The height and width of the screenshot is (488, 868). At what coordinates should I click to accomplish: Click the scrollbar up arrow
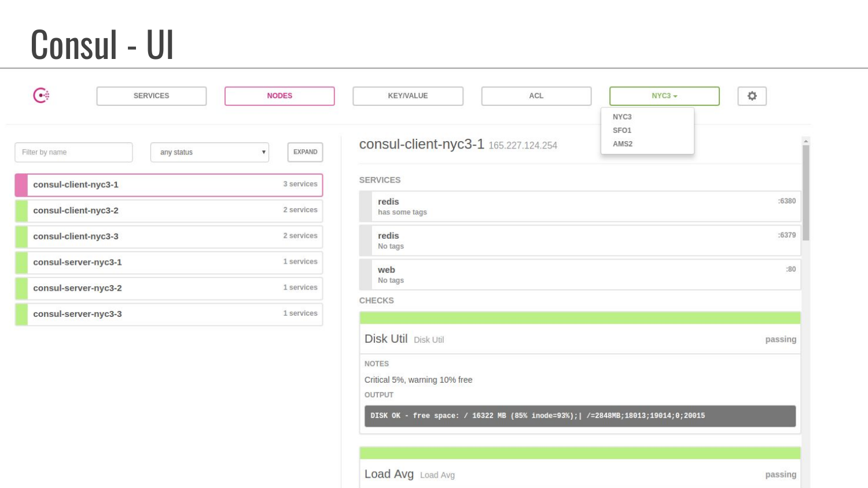[x=806, y=141]
